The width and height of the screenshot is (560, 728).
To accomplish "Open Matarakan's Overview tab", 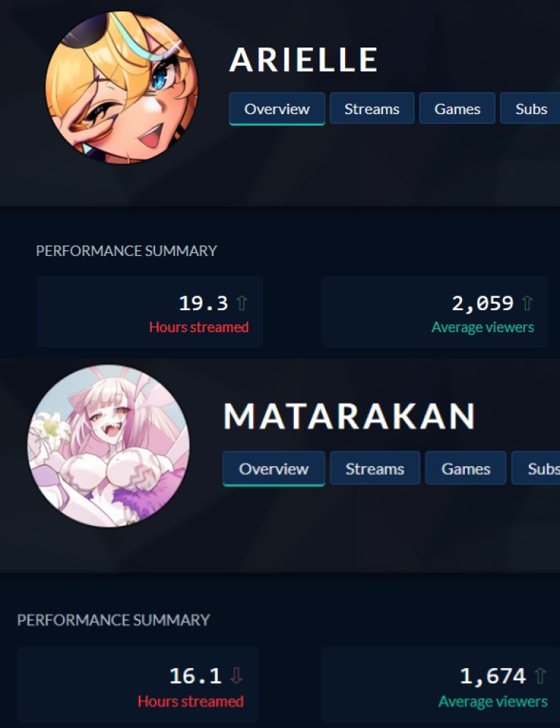I will click(x=273, y=468).
